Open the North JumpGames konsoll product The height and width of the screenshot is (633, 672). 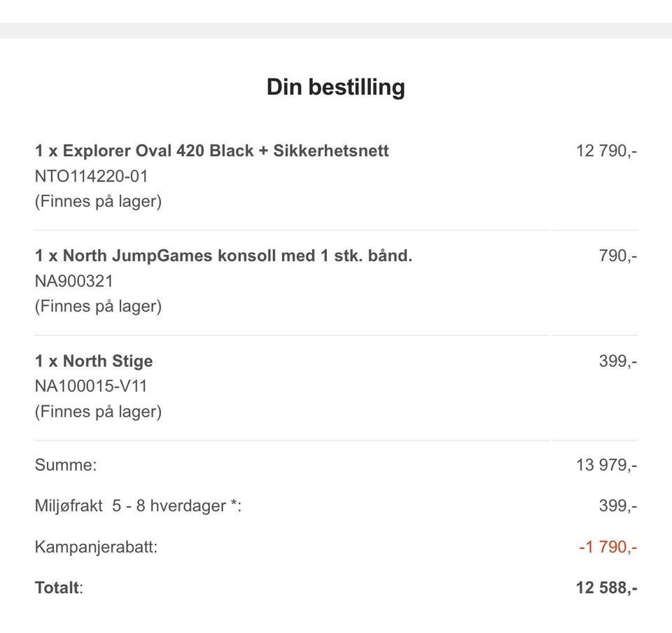click(x=223, y=256)
